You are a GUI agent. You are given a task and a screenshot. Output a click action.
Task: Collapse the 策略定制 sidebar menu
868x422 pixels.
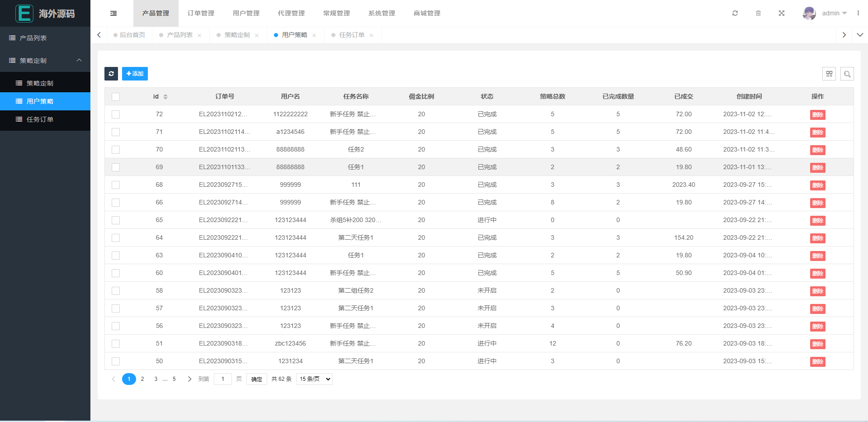coord(45,60)
